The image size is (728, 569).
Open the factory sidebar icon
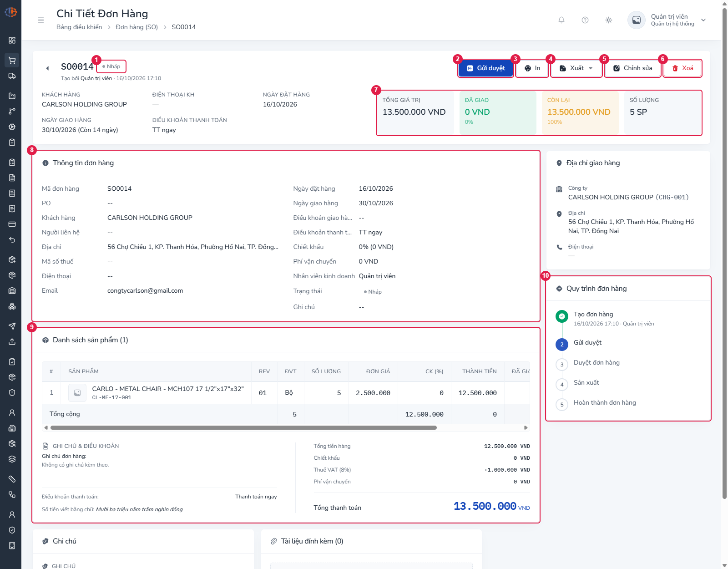click(12, 96)
